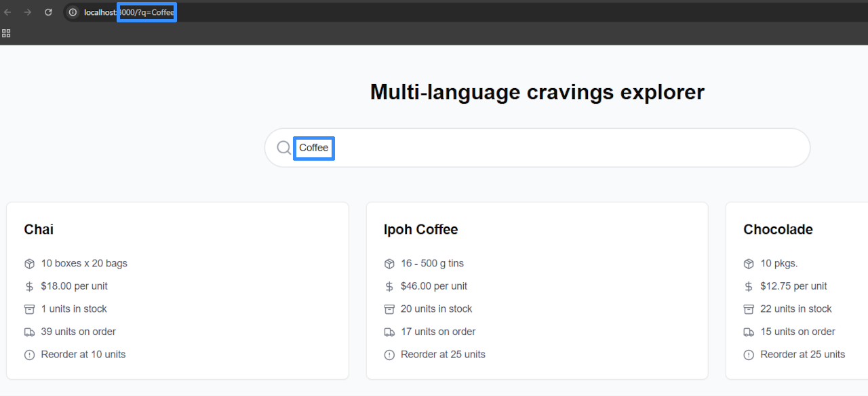Screen dimensions: 868x396
Task: Open the Chocolade product title
Action: pyautogui.click(x=778, y=229)
